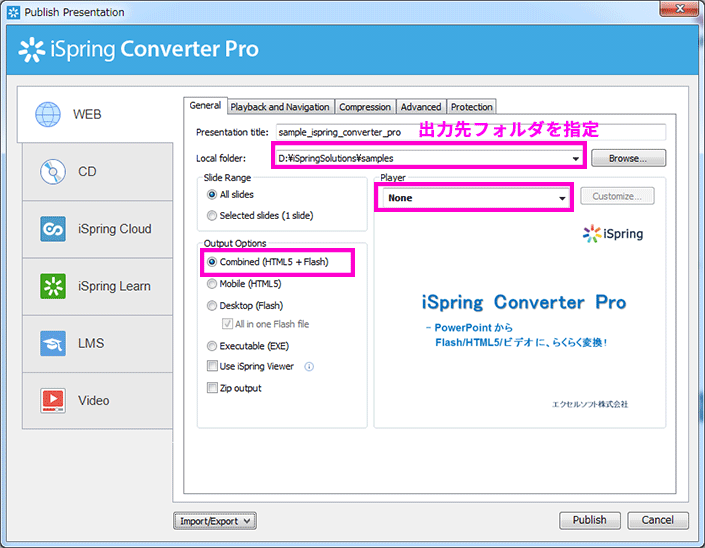Toggle All in one Flash file checkbox
The image size is (705, 548).
[x=228, y=324]
